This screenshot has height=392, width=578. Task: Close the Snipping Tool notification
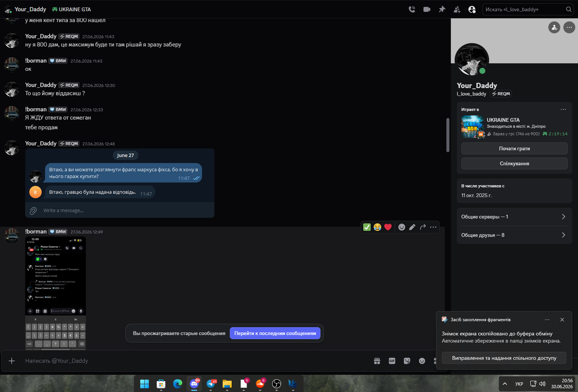click(x=562, y=319)
